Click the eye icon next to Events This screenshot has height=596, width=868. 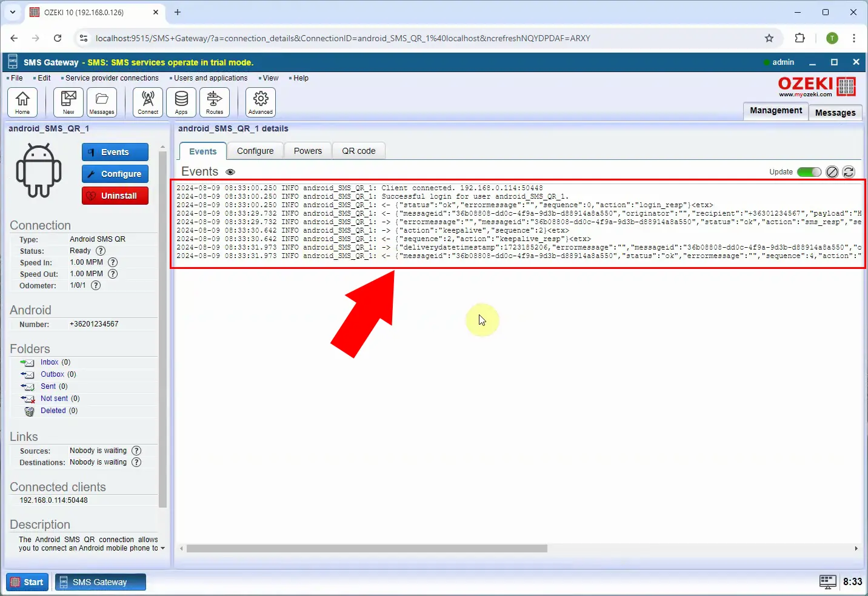coord(230,172)
